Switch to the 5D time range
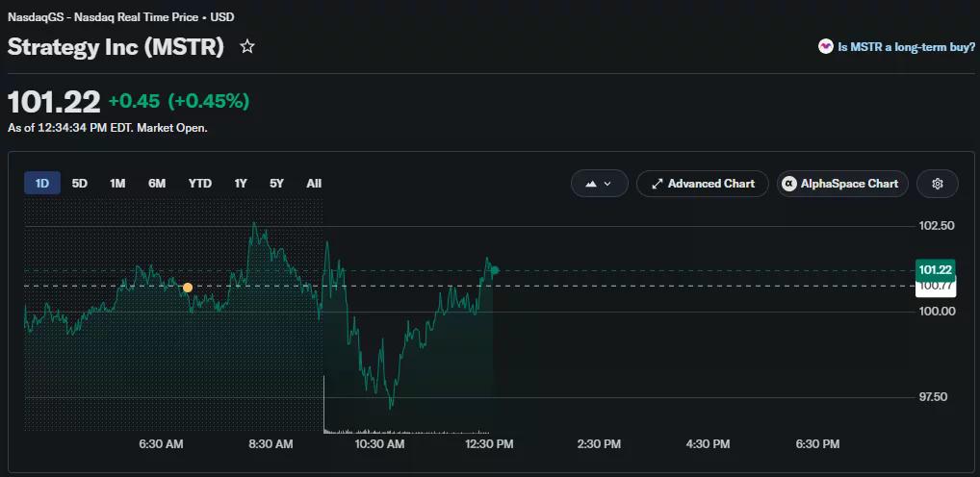This screenshot has width=980, height=477. point(79,184)
